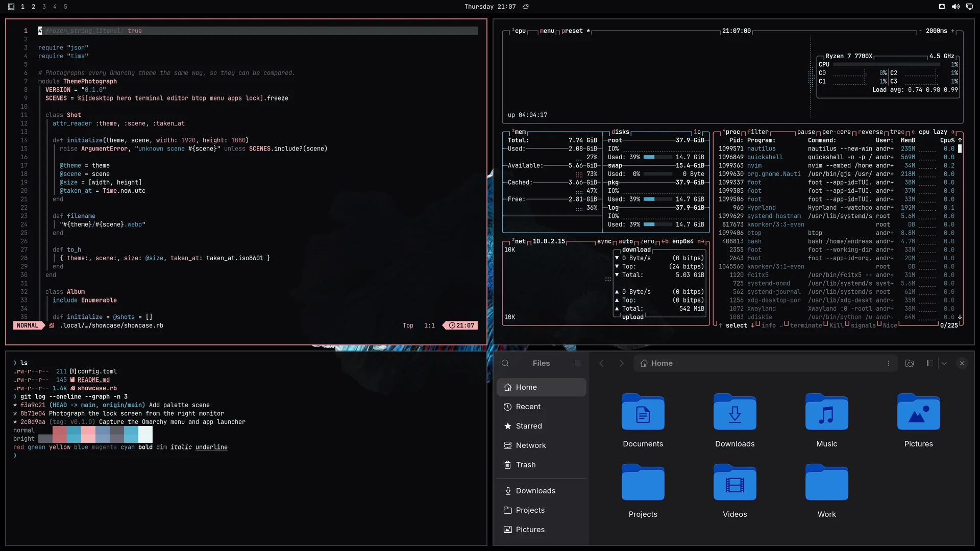
Task: Toggle per-core in btop proc panel
Action: (x=836, y=132)
